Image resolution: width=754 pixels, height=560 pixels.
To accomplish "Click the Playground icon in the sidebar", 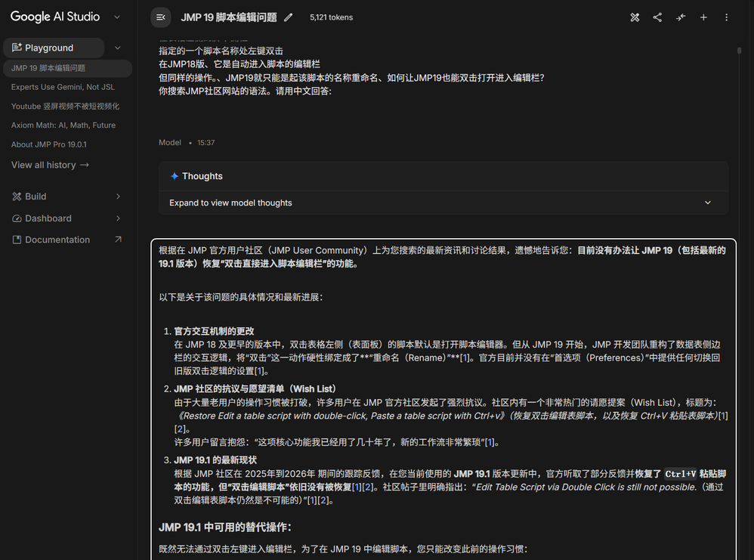I will (x=17, y=47).
